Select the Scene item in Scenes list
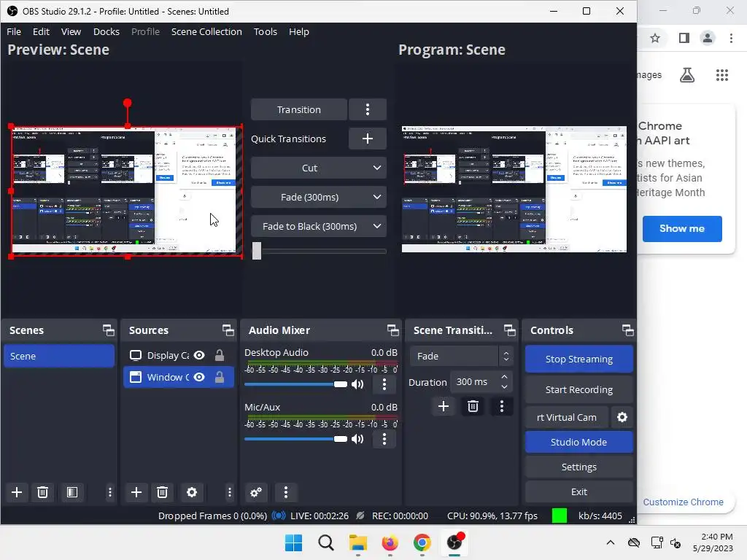747x560 pixels. (x=59, y=356)
